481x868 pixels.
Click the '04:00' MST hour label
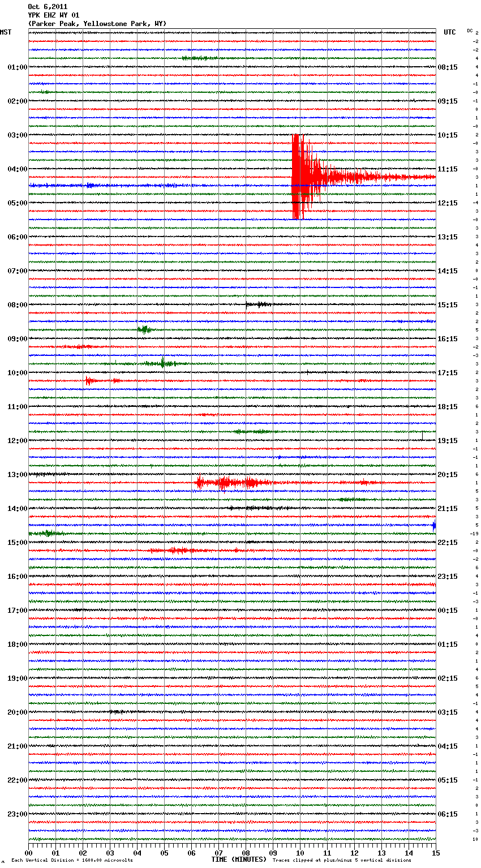pos(18,169)
